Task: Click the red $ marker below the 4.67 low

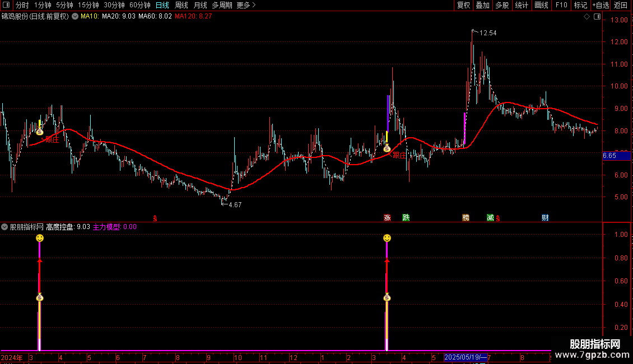Action: pos(155,218)
